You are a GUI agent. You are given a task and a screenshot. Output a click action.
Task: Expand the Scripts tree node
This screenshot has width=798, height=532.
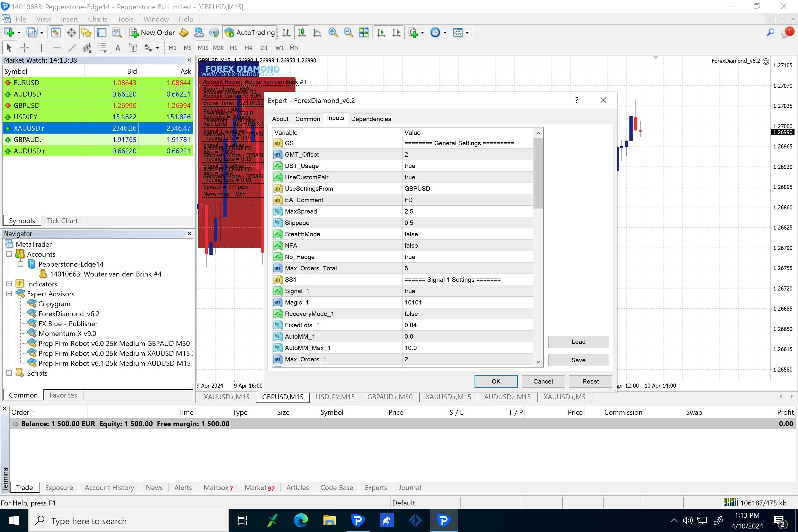9,373
